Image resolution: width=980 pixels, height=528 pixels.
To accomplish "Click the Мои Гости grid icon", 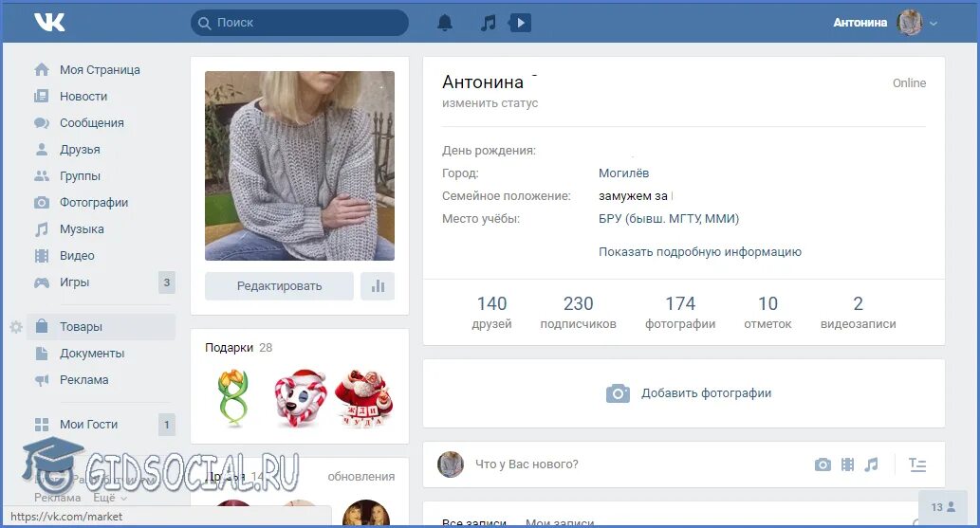I will coord(41,425).
